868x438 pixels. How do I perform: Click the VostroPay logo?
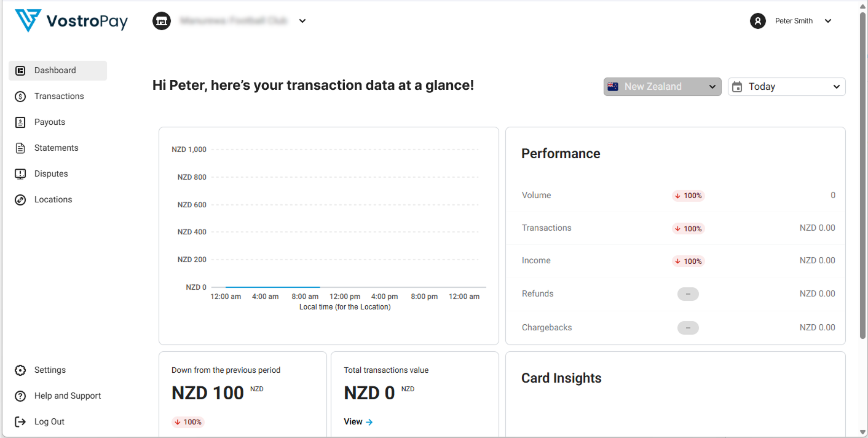(x=71, y=21)
